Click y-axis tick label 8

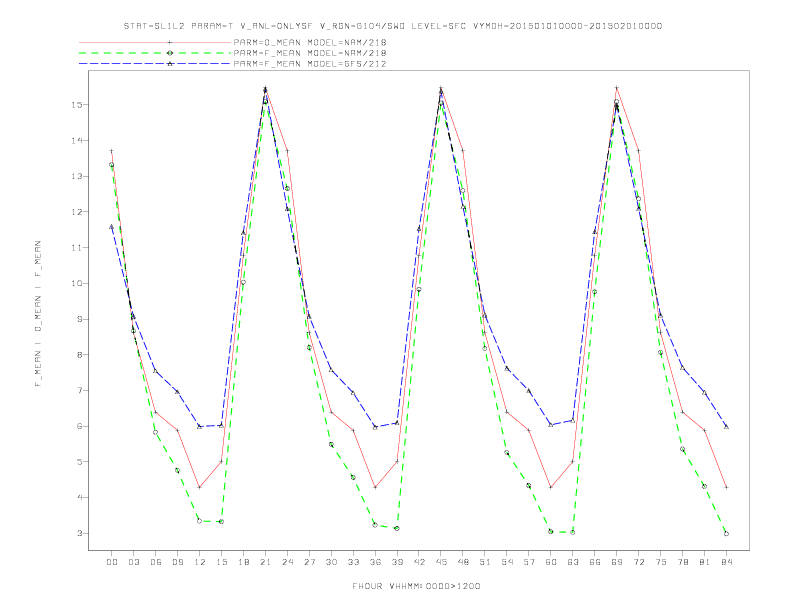click(x=80, y=355)
